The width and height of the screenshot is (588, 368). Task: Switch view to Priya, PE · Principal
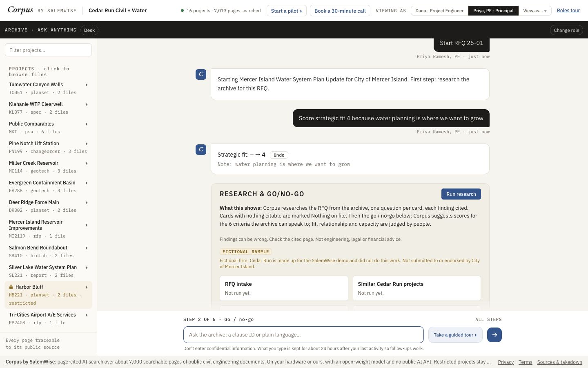(493, 11)
